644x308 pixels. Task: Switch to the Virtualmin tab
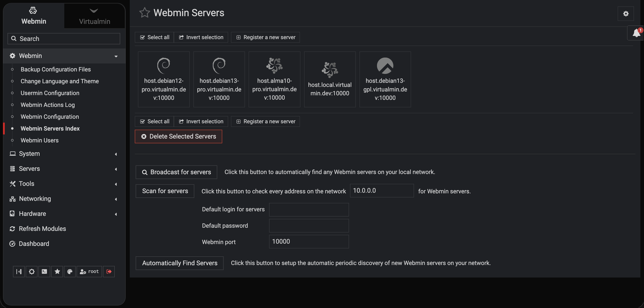tap(95, 16)
